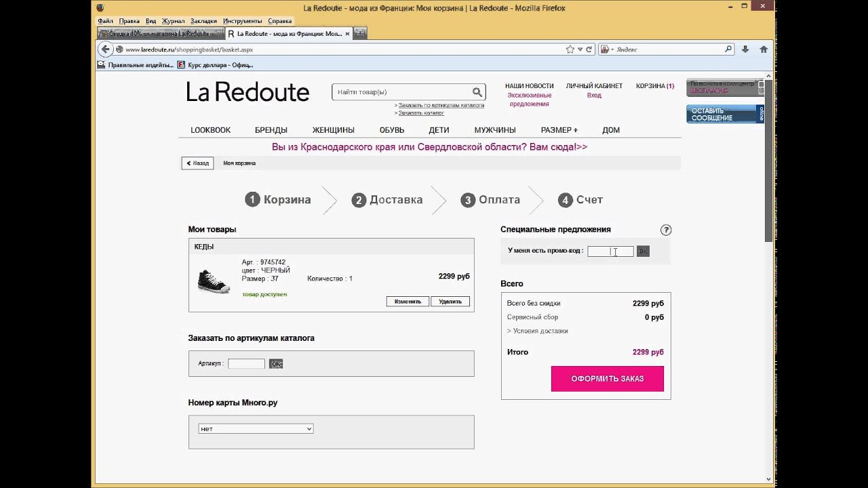
Task: Open the Файл menu
Action: coord(105,21)
